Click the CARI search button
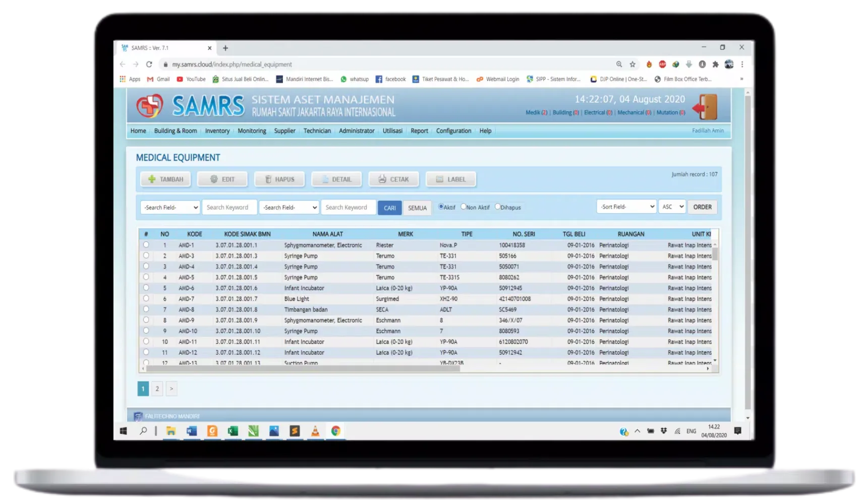 tap(389, 207)
